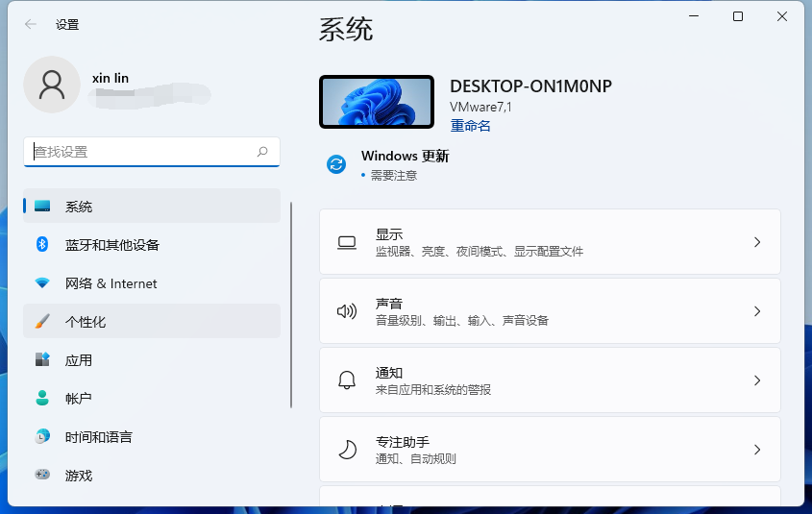
Task: Click the 时间和语言 clock icon
Action: [x=42, y=436]
